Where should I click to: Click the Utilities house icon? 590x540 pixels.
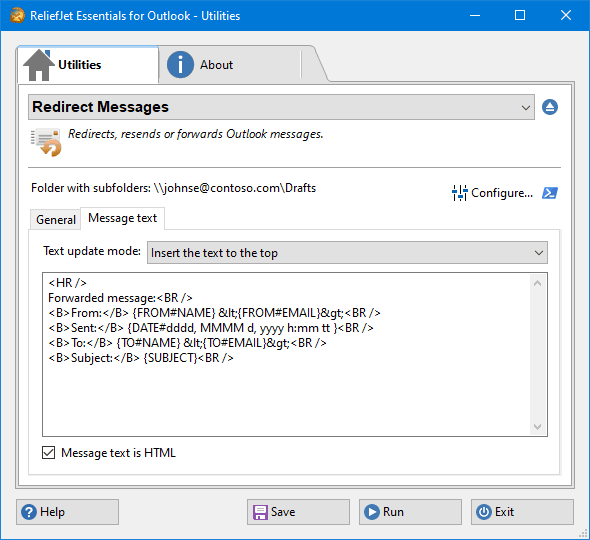coord(38,65)
